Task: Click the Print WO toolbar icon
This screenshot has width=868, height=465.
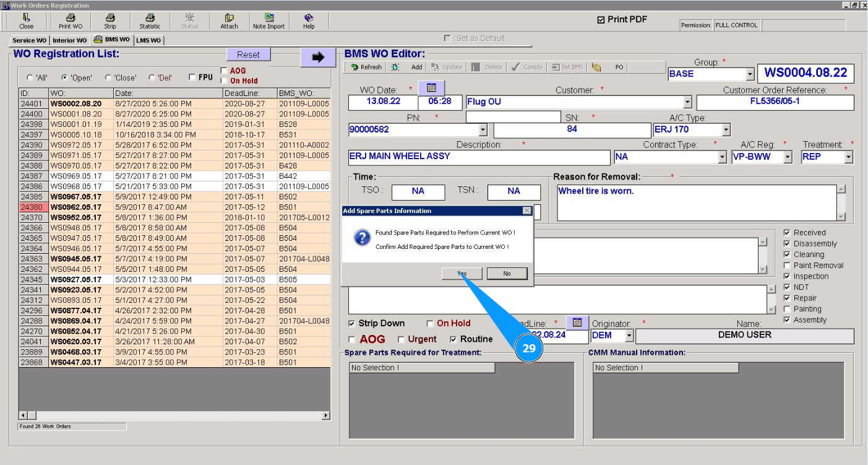Action: (70, 21)
